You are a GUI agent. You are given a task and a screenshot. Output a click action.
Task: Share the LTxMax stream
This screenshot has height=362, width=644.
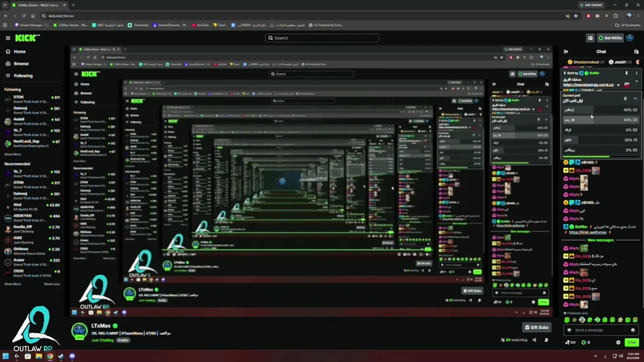(x=534, y=340)
